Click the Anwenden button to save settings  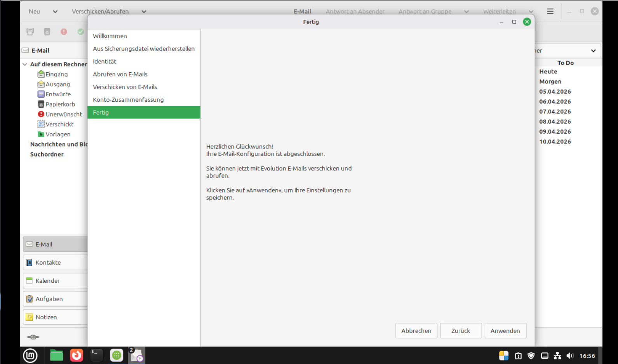pyautogui.click(x=505, y=331)
